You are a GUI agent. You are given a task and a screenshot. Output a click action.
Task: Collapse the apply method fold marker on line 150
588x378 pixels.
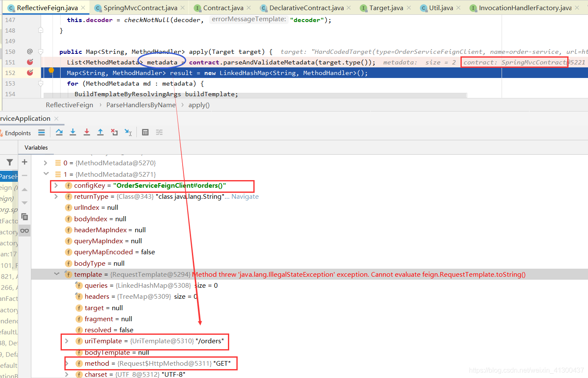41,52
